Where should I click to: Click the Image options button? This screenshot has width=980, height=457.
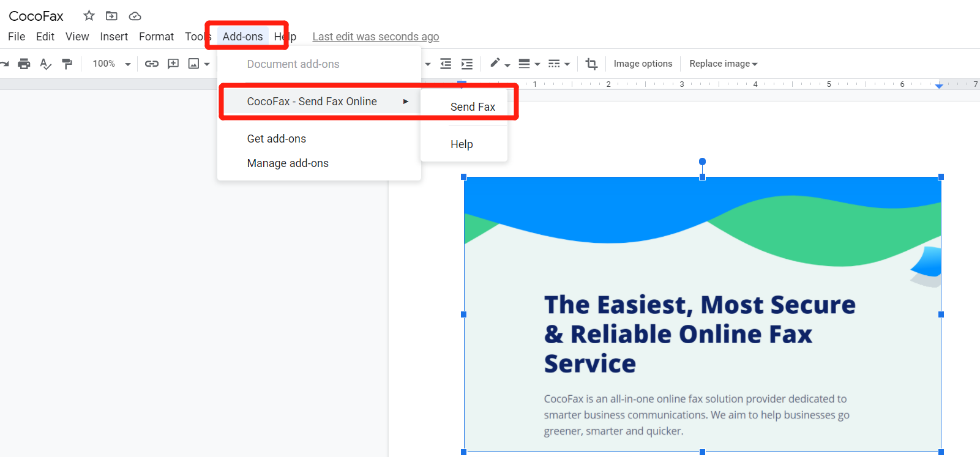pyautogui.click(x=643, y=64)
